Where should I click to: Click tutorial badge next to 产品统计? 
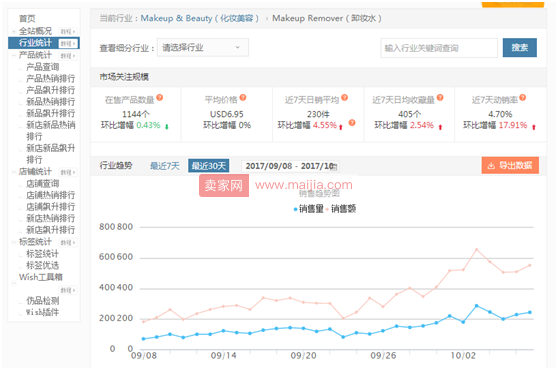(x=68, y=56)
